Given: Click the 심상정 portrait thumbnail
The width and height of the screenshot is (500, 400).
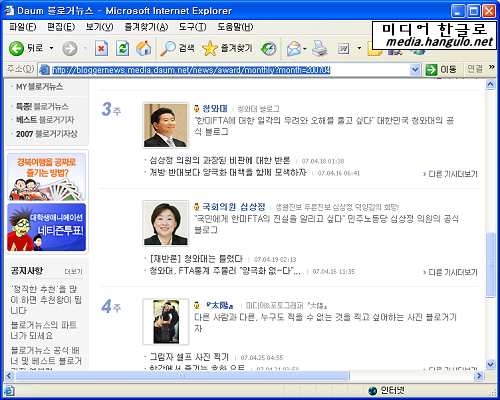Looking at the screenshot, I should coord(166,224).
